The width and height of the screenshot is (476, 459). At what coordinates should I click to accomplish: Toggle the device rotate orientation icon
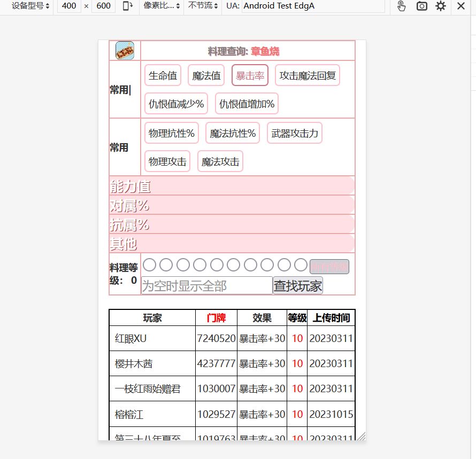pos(127,6)
